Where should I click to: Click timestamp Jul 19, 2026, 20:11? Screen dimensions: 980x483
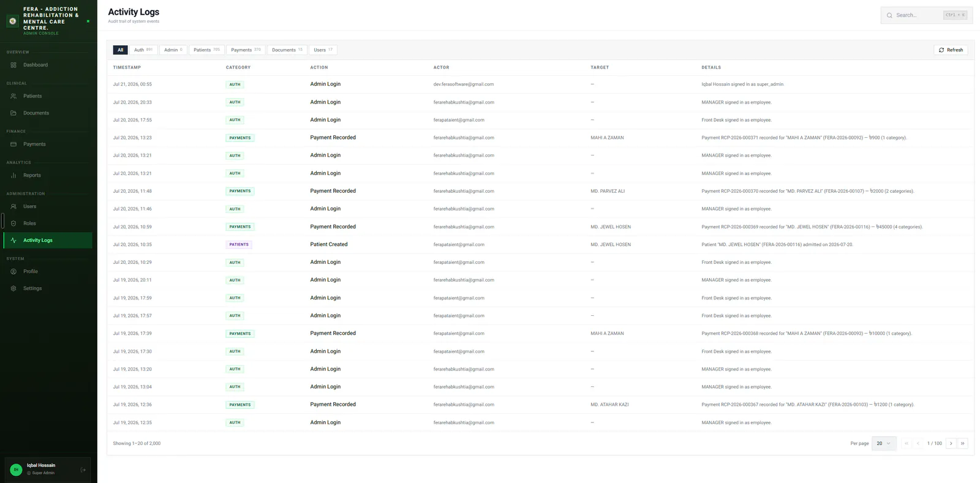coord(132,280)
